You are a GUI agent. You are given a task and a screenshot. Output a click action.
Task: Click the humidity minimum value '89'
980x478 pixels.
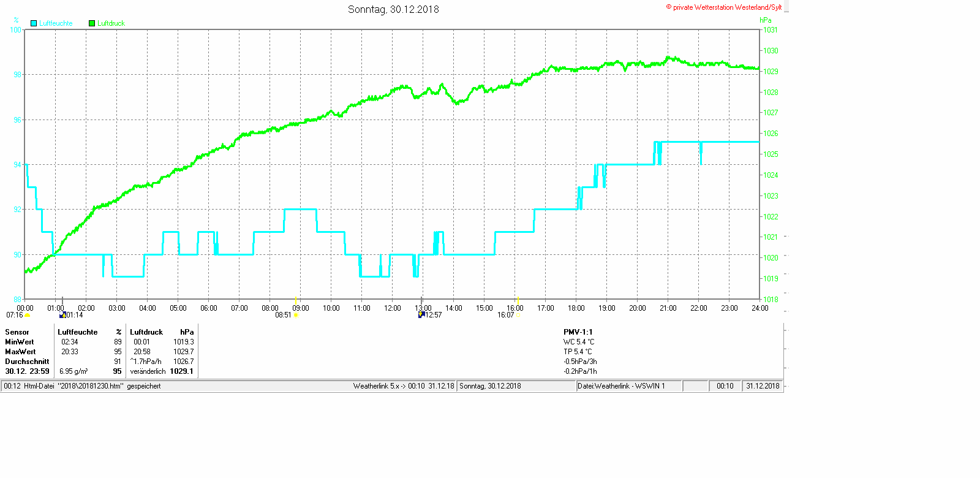tap(118, 342)
